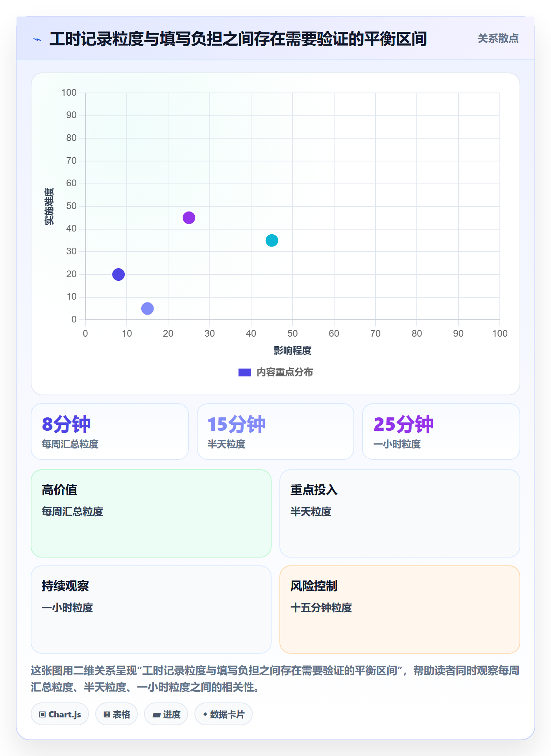
Task: Click 每周汇总粒度 under the 8分钟 value
Action: click(70, 444)
